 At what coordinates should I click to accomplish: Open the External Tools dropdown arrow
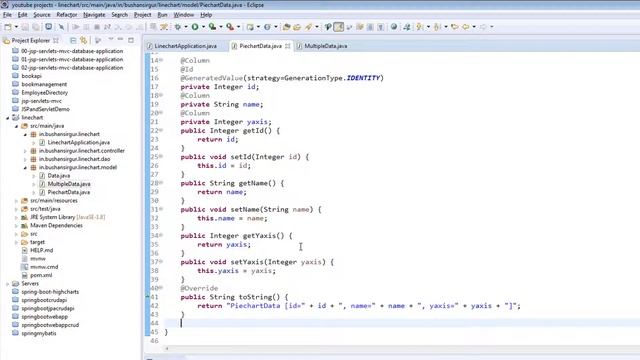[238, 27]
